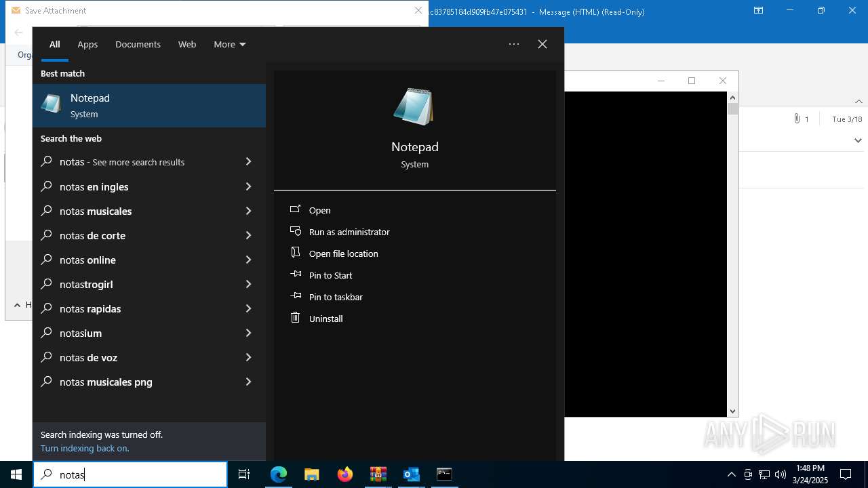The height and width of the screenshot is (488, 868).
Task: Switch to the command prompt taskbar icon
Action: (x=444, y=474)
